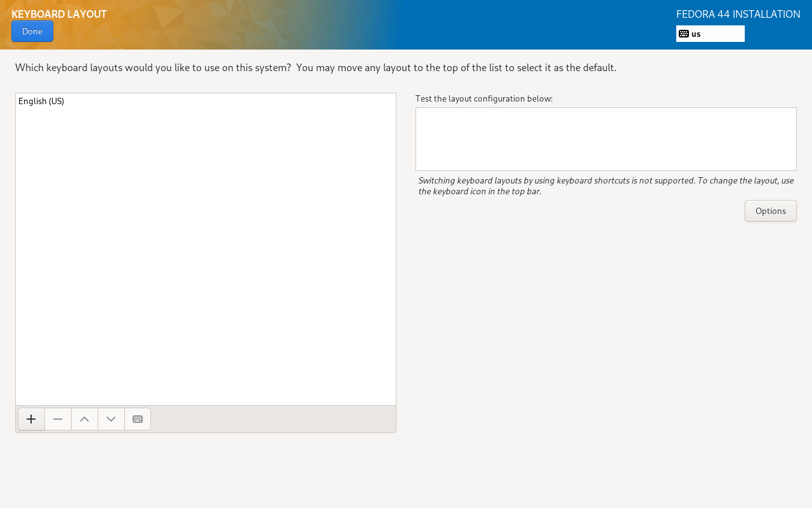Click the FEDORA 44 INSTALLATION label

tap(738, 14)
